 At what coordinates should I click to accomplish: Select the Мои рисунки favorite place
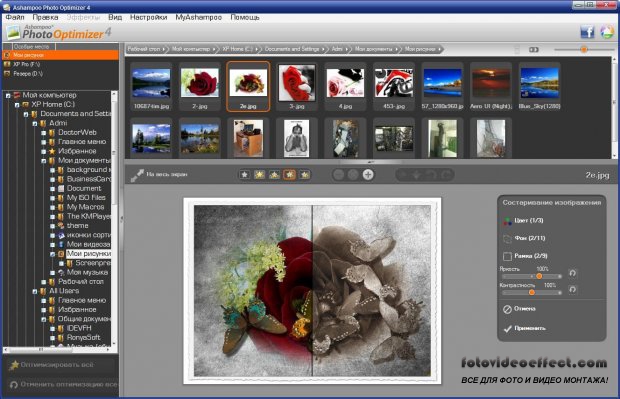60,55
